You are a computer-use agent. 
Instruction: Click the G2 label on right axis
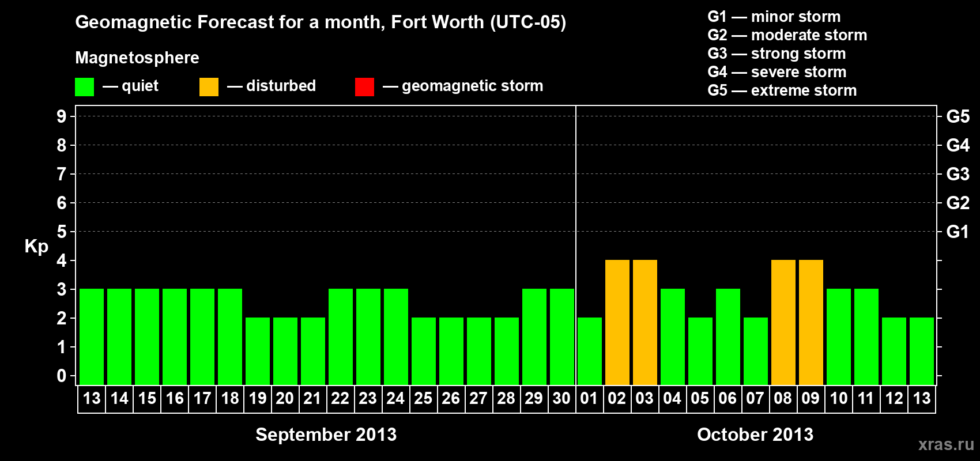pos(958,203)
